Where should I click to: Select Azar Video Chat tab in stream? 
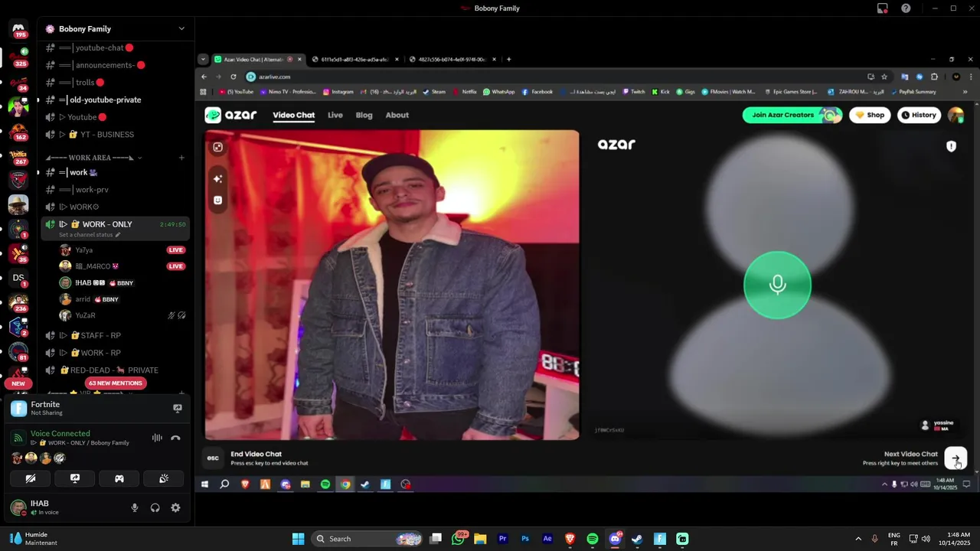pos(294,115)
